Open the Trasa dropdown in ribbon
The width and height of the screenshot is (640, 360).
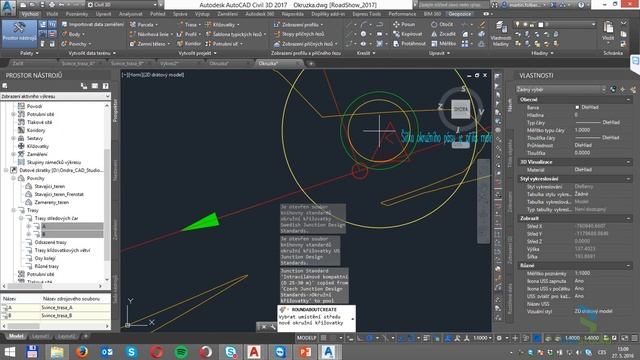189,24
